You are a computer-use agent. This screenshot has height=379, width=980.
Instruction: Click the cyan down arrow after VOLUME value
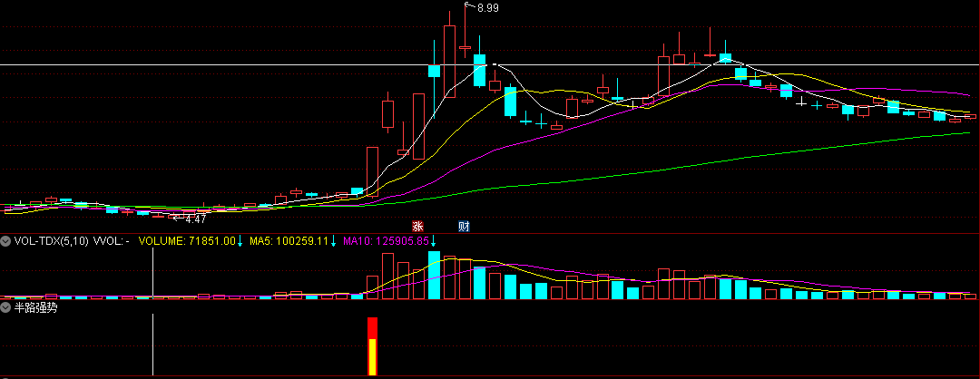point(240,240)
